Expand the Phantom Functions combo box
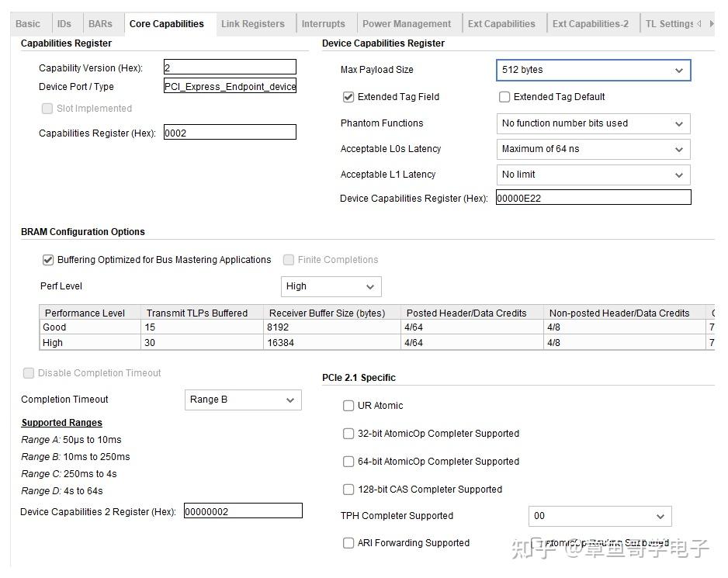728x578 pixels. click(x=594, y=123)
